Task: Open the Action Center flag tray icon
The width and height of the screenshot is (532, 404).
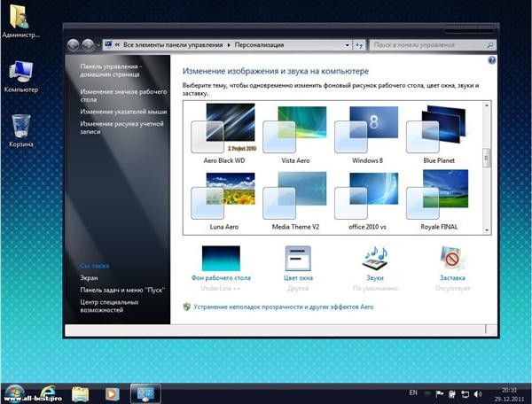Action: (x=440, y=394)
